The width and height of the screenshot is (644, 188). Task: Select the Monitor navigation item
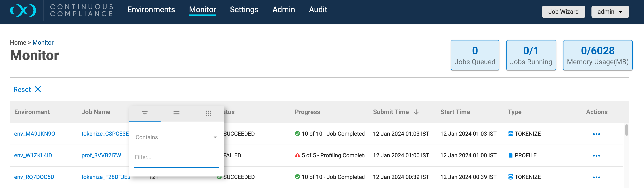(x=202, y=10)
